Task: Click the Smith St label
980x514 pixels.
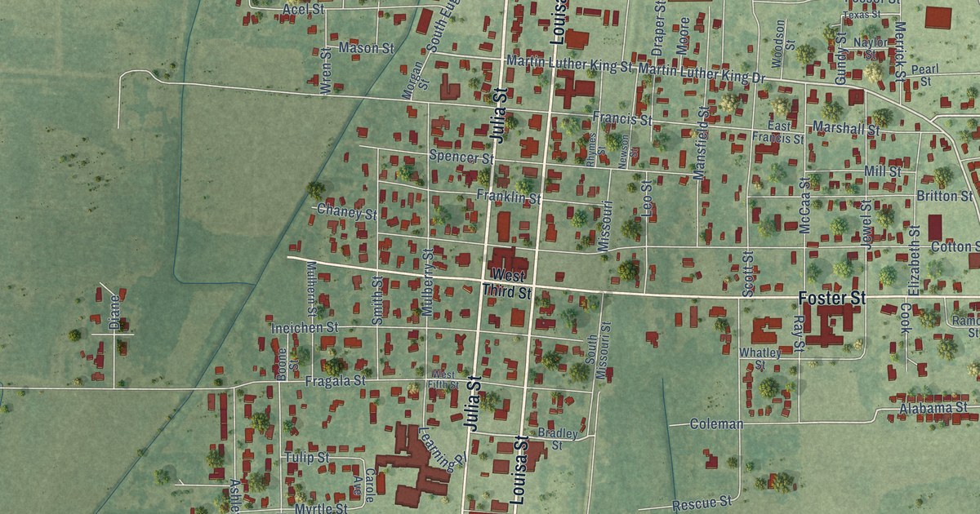Action: click(x=376, y=301)
